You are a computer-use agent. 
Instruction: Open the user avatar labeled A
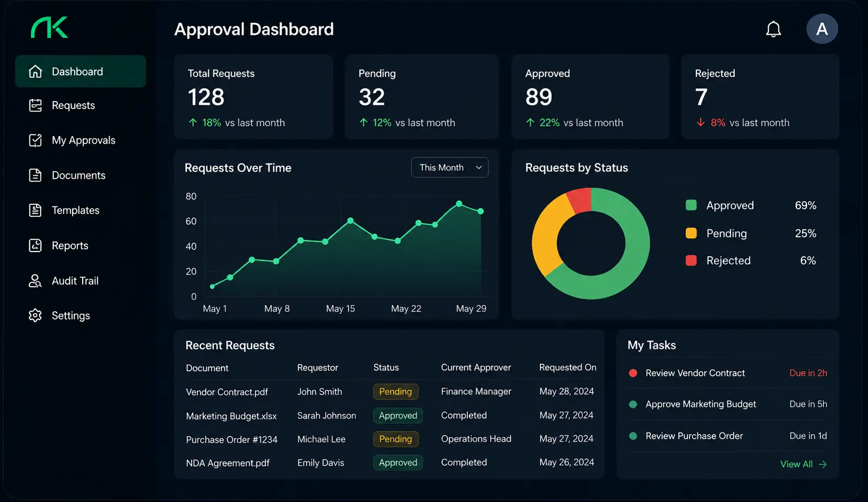coord(822,29)
